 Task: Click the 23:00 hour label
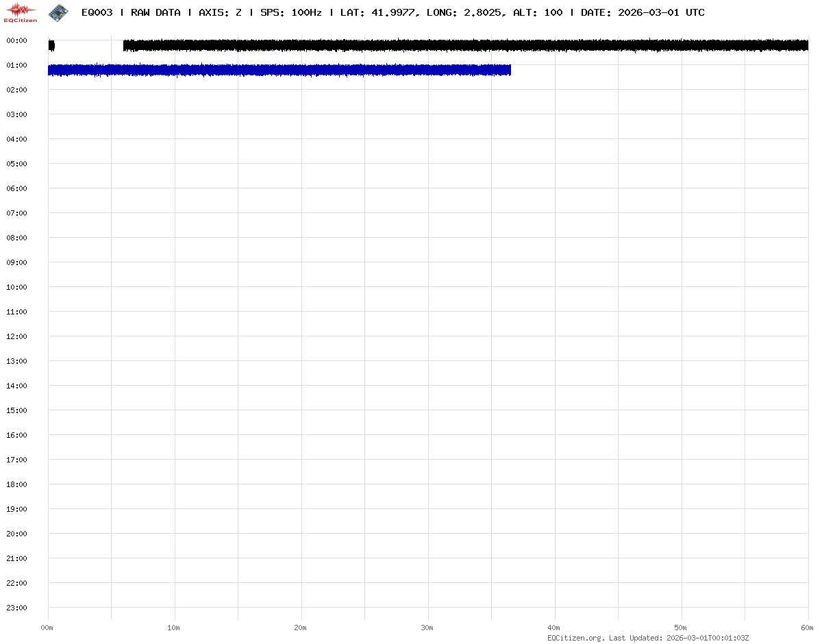coord(16,608)
